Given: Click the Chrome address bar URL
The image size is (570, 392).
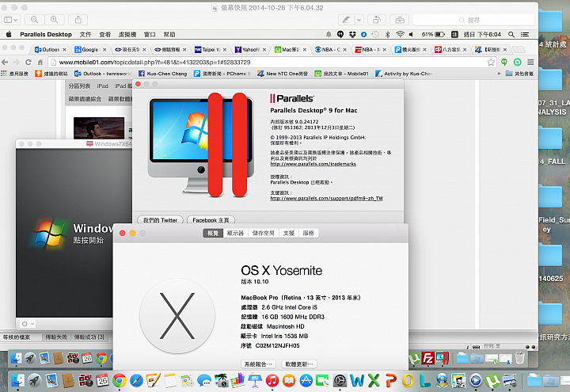Looking at the screenshot, I should [x=154, y=63].
